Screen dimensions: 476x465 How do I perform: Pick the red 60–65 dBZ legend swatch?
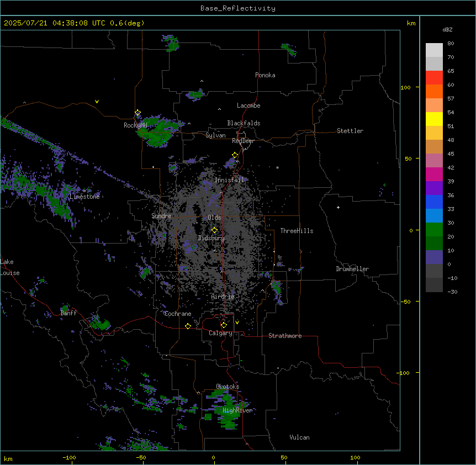coord(434,77)
